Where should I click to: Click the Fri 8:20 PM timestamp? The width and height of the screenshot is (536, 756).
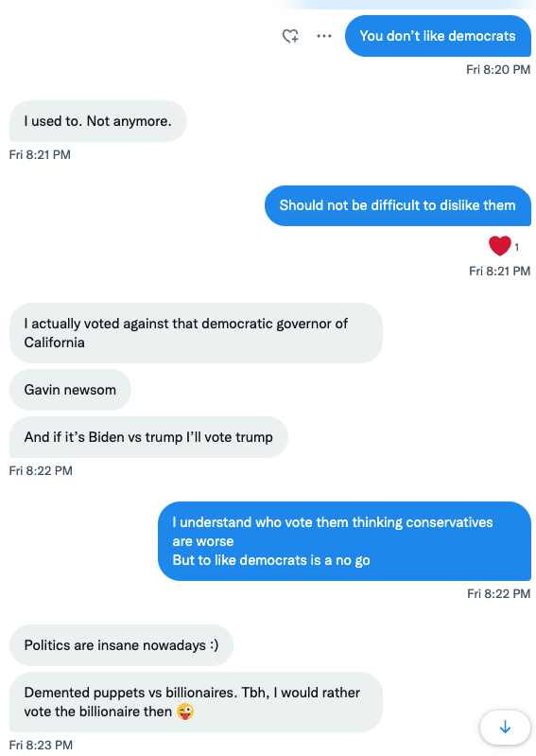498,70
